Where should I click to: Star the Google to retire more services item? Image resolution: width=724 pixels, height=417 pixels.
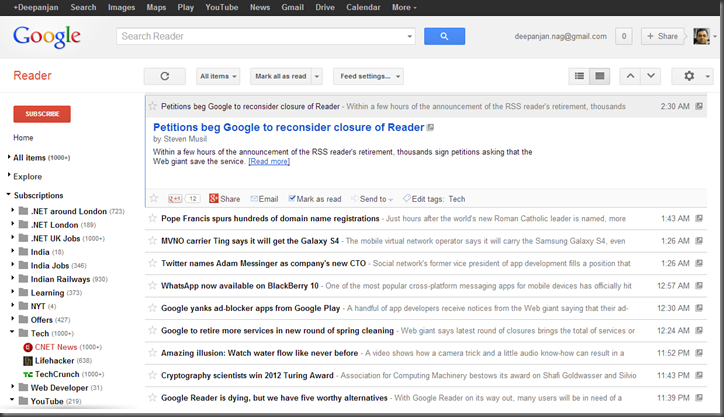pos(152,331)
